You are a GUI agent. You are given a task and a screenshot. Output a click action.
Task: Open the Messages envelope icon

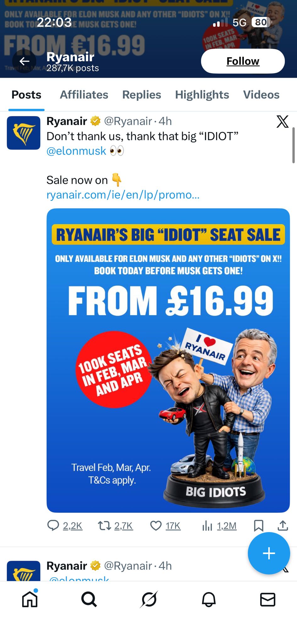click(268, 599)
